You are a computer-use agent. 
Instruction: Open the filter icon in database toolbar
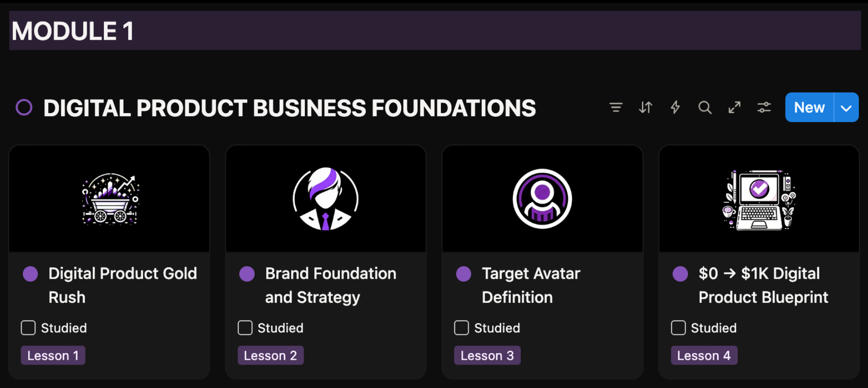616,107
